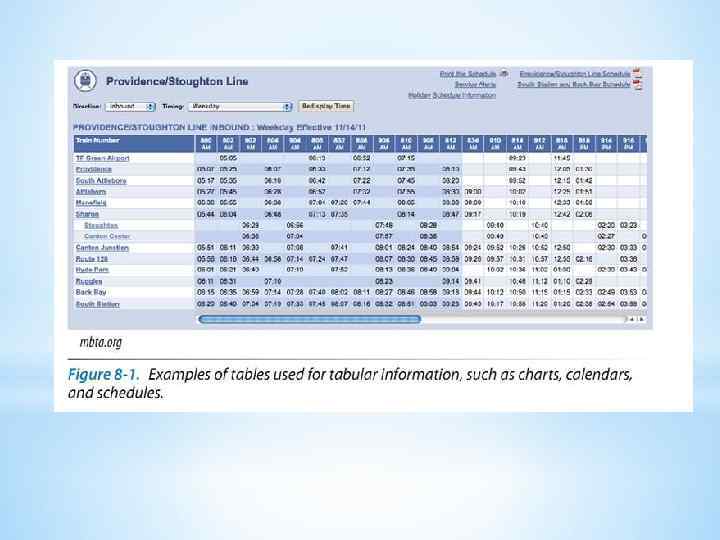Click the Canton Center station row label

click(x=107, y=236)
